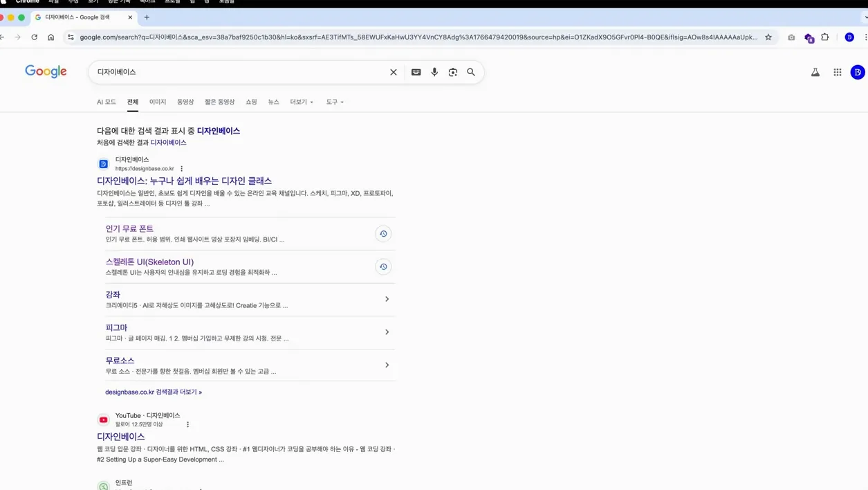Click the 디자인베이스 site favicon
The height and width of the screenshot is (490, 868).
pyautogui.click(x=103, y=164)
